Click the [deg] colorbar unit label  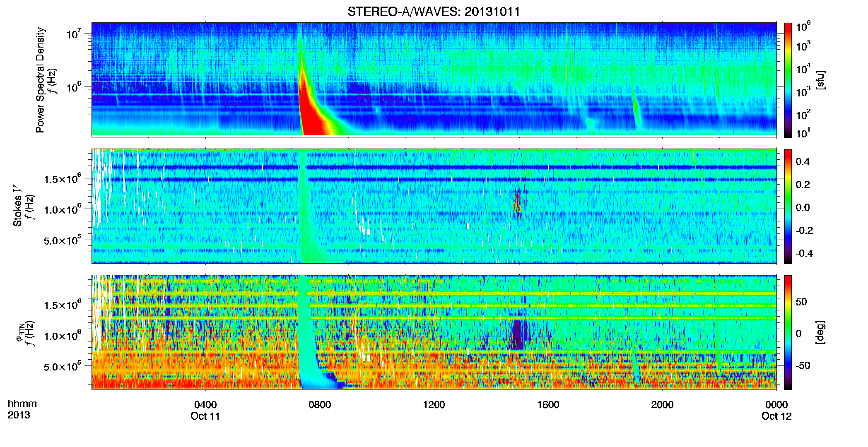coord(820,332)
